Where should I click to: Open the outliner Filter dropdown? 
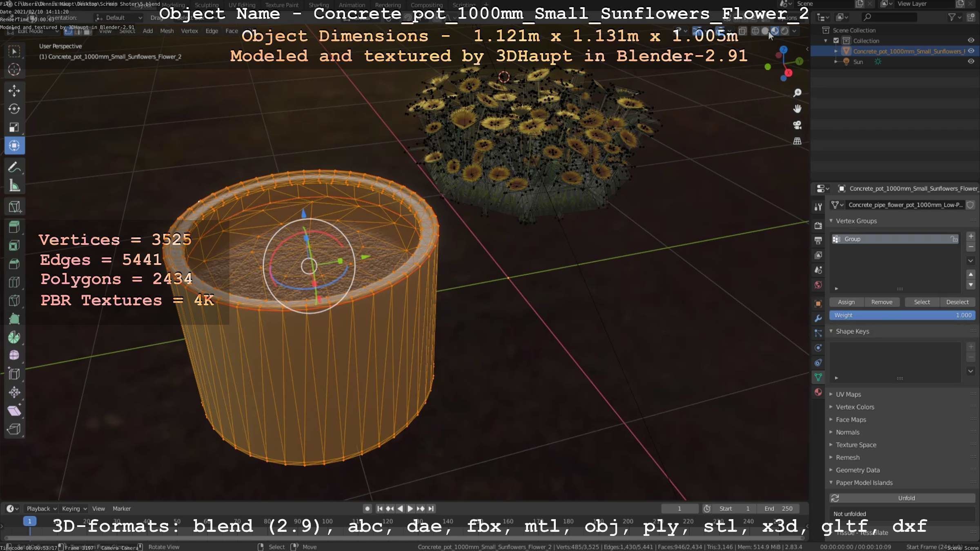(x=955, y=17)
